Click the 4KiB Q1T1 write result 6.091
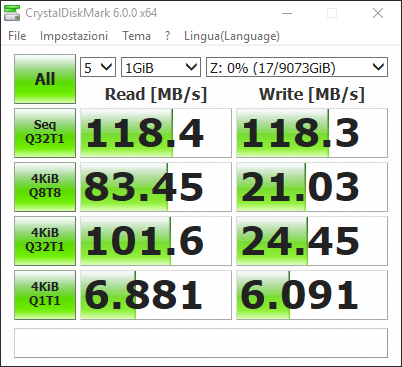 tap(312, 295)
